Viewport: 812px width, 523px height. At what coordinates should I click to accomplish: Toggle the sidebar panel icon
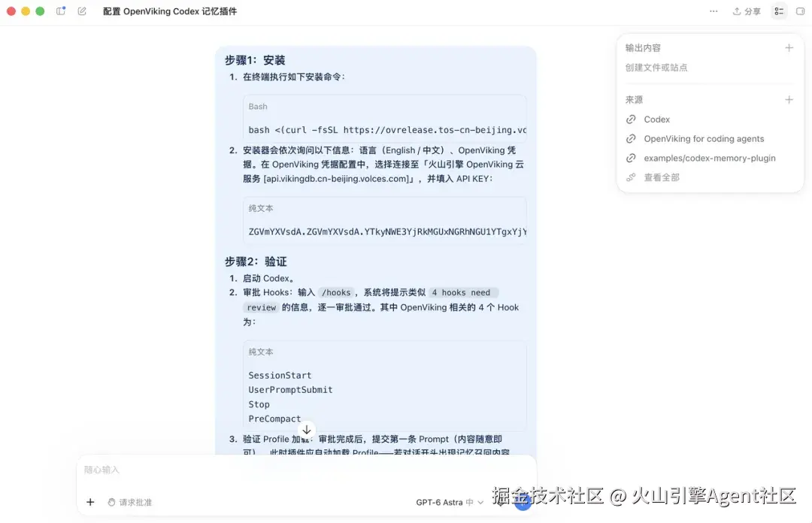(x=61, y=11)
